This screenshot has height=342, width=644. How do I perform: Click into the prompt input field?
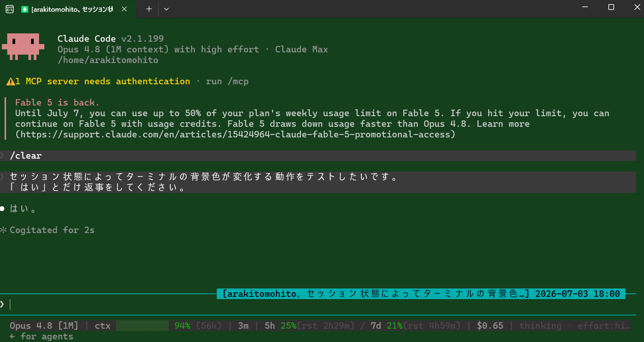pos(318,304)
